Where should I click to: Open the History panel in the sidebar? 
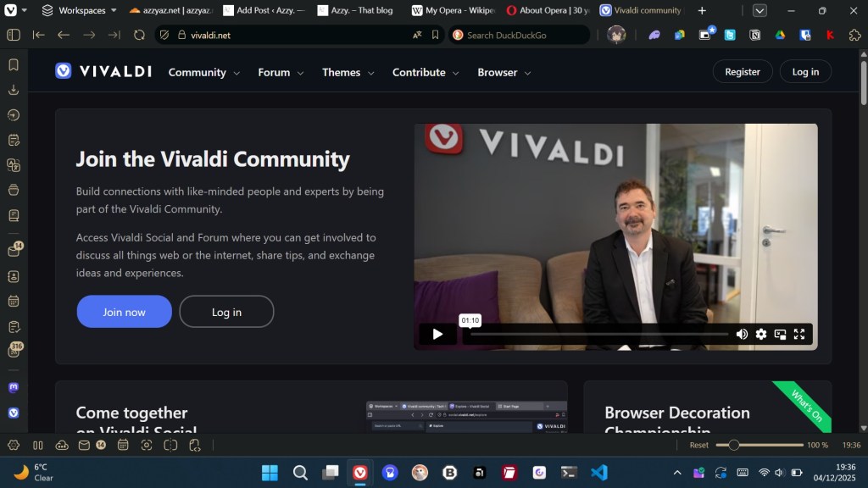(x=14, y=115)
